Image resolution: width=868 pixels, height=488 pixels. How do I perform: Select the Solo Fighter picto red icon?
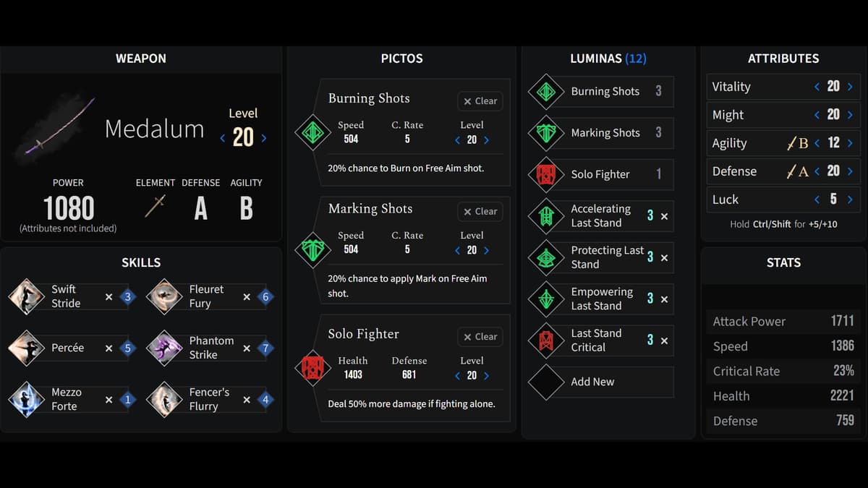tap(312, 368)
